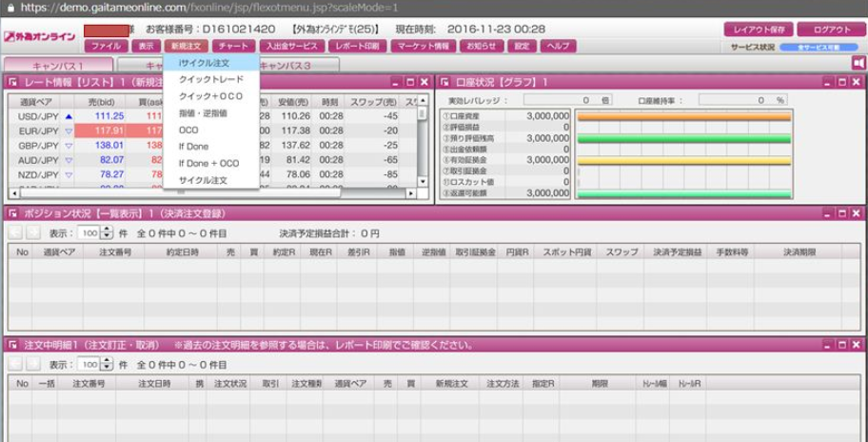
Task: Click the rate list scroll-down arrow
Action: click(423, 181)
